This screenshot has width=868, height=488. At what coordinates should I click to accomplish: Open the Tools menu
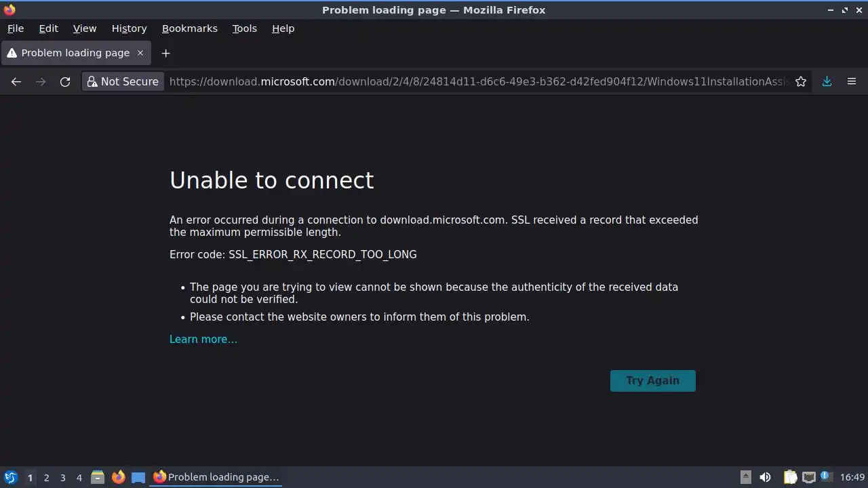click(x=244, y=28)
